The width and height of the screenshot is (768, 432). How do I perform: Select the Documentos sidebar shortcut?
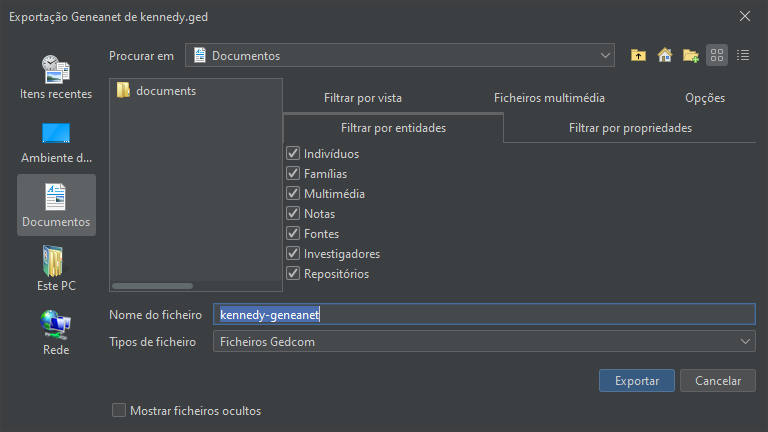56,205
